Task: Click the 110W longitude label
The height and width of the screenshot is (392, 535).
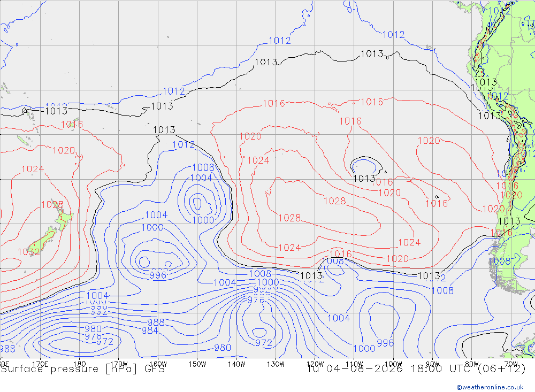Action: pyautogui.click(x=354, y=364)
